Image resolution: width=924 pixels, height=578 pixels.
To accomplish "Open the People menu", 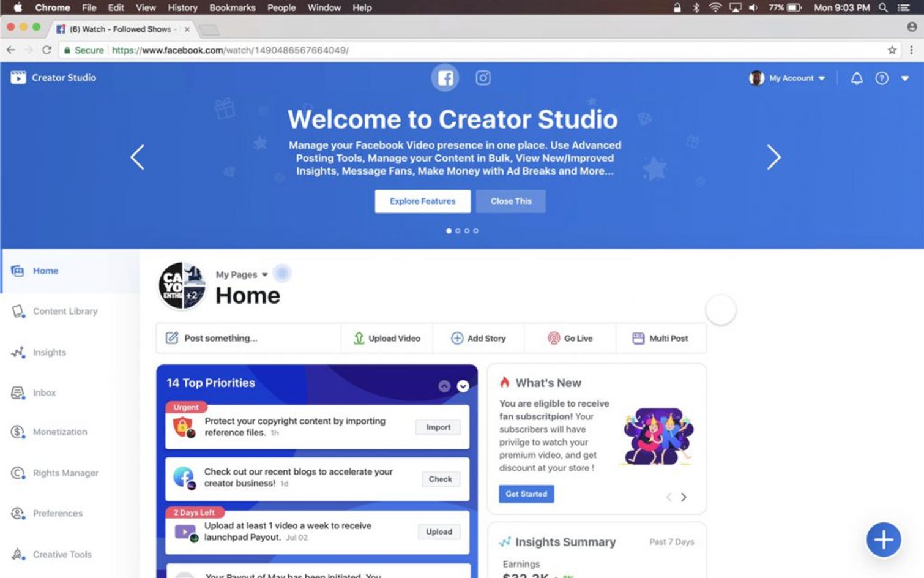I will pyautogui.click(x=281, y=7).
